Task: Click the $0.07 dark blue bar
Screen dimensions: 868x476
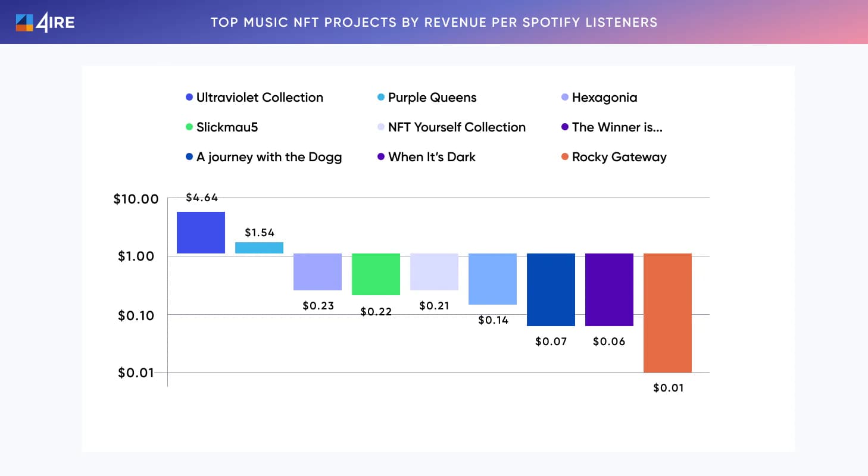Action: [x=551, y=290]
